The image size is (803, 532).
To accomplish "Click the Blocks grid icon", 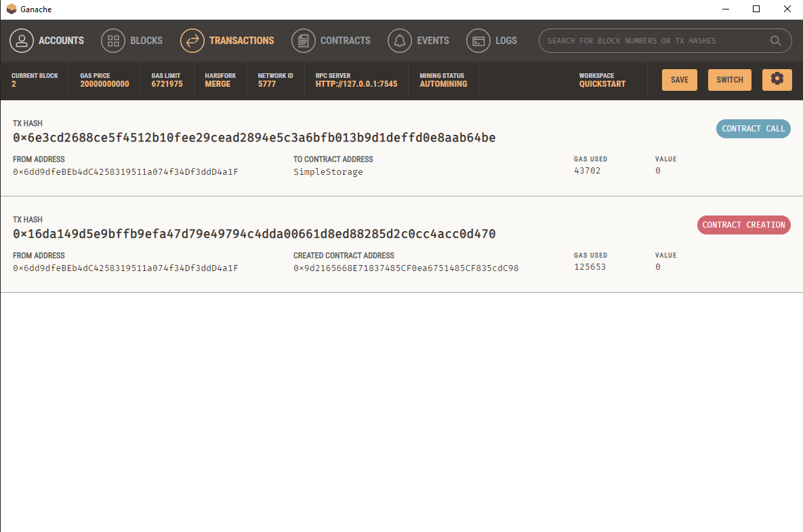I will pos(113,41).
